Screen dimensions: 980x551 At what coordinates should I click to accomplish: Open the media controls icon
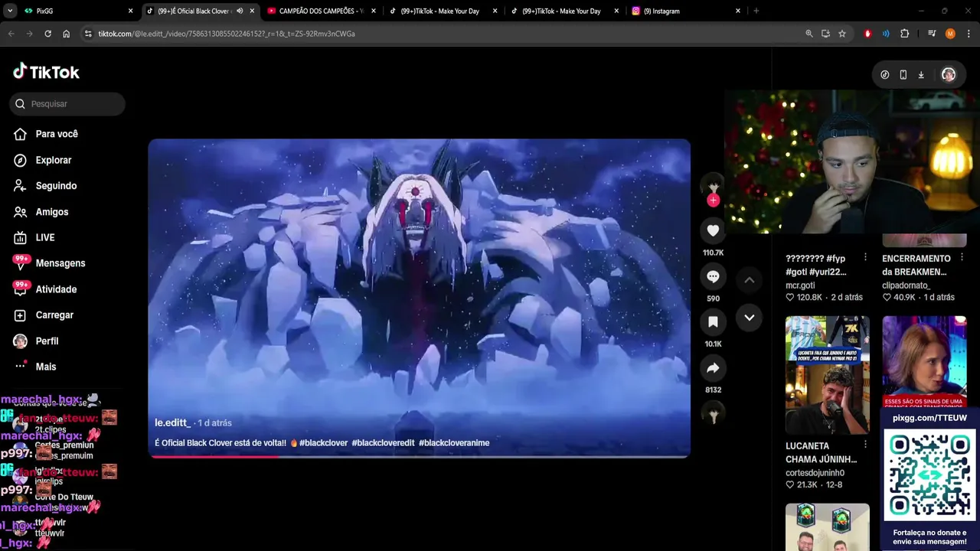(x=932, y=34)
